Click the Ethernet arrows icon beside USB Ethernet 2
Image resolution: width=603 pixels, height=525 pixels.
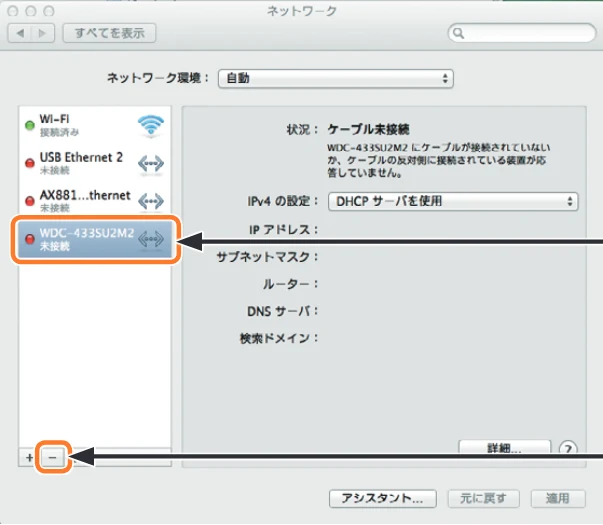(151, 163)
